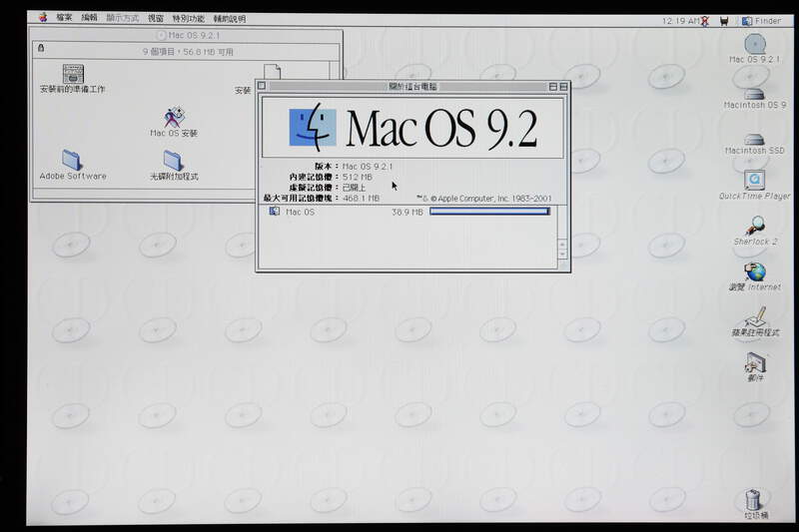This screenshot has height=532, width=799.
Task: Click the '9 個項目' status line
Action: tap(188, 52)
